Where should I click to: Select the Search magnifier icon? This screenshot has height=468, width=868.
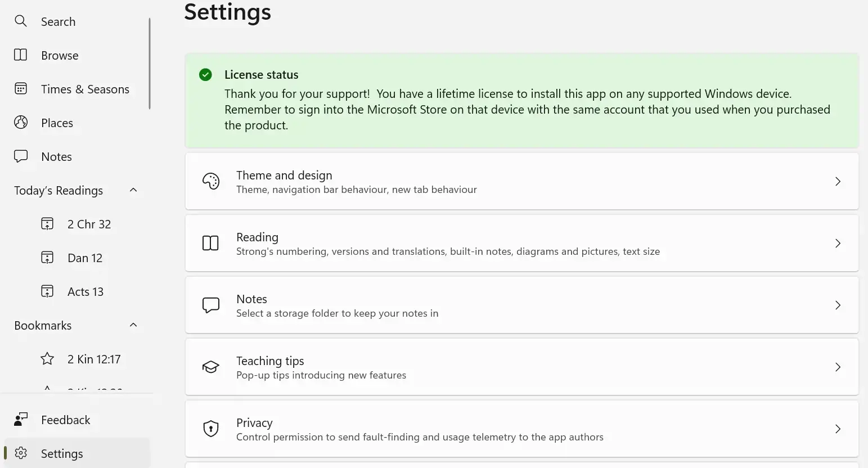pos(20,21)
